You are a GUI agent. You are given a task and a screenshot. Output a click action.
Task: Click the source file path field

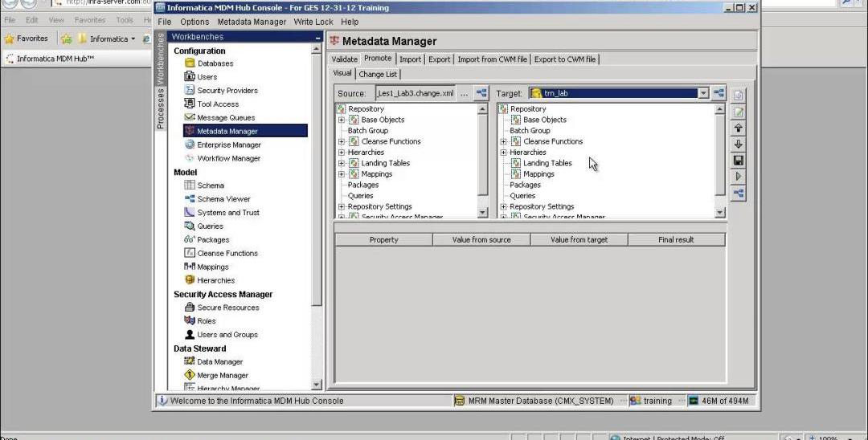coord(416,93)
